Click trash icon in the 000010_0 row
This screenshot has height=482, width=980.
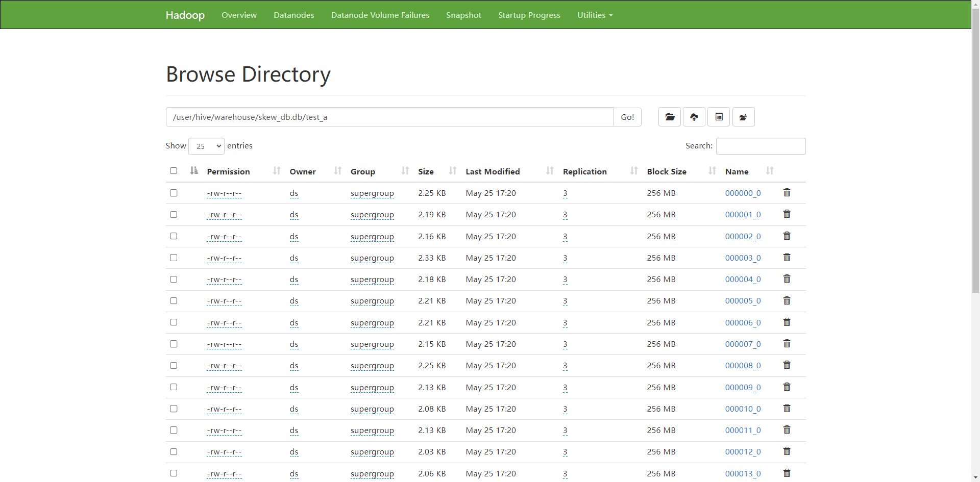pos(787,409)
